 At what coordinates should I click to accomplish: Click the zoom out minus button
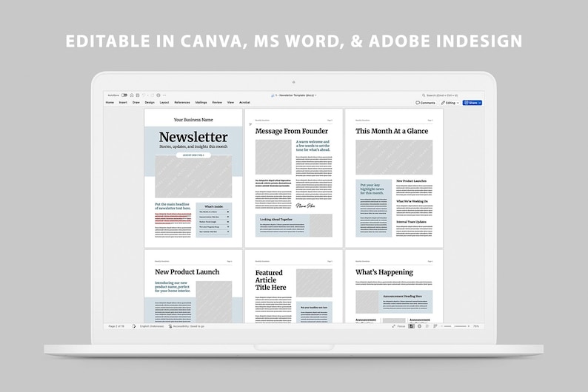442,326
